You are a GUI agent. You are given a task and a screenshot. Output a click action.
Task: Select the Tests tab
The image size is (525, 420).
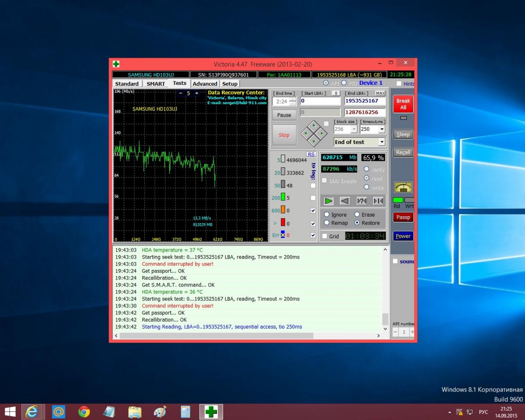[179, 83]
